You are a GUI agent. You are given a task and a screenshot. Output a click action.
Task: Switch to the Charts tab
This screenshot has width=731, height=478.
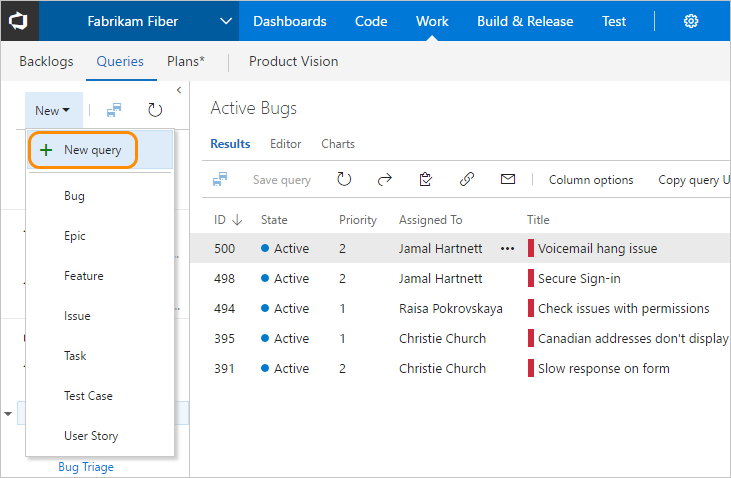coord(338,144)
